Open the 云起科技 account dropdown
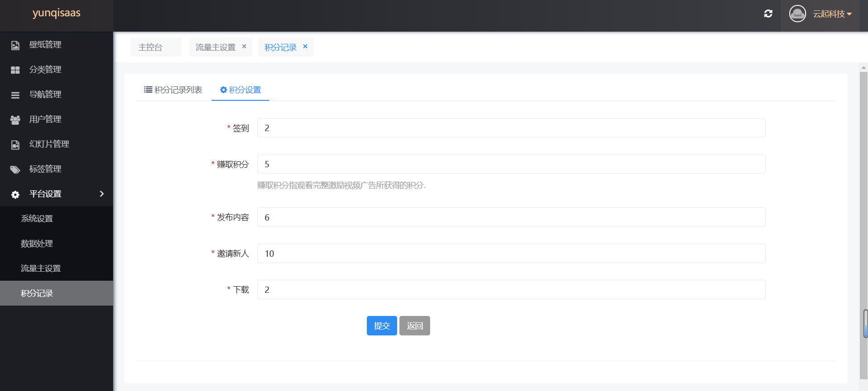 (x=832, y=14)
